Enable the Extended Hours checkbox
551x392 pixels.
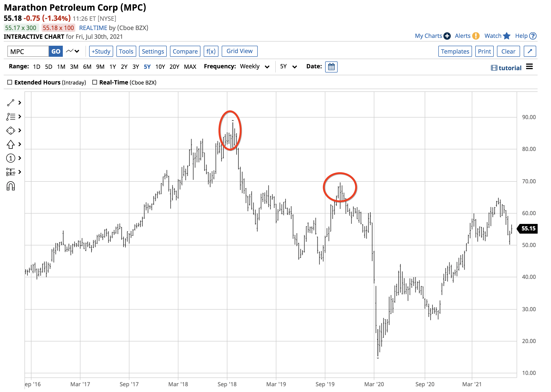coord(10,82)
